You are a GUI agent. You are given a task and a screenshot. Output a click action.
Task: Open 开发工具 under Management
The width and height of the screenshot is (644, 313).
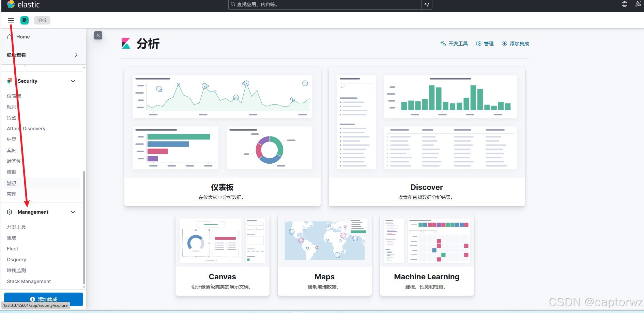point(16,227)
